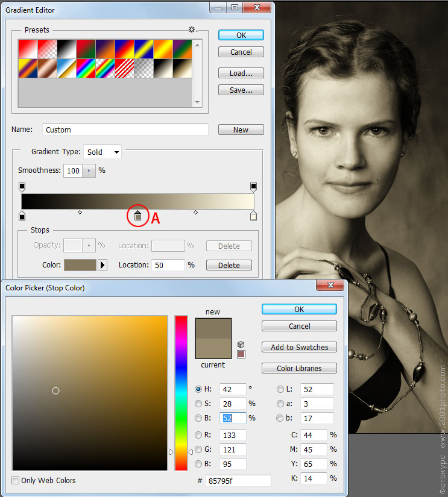This screenshot has height=497, width=448.
Task: Click the small web-safe color square
Action: pos(241,354)
